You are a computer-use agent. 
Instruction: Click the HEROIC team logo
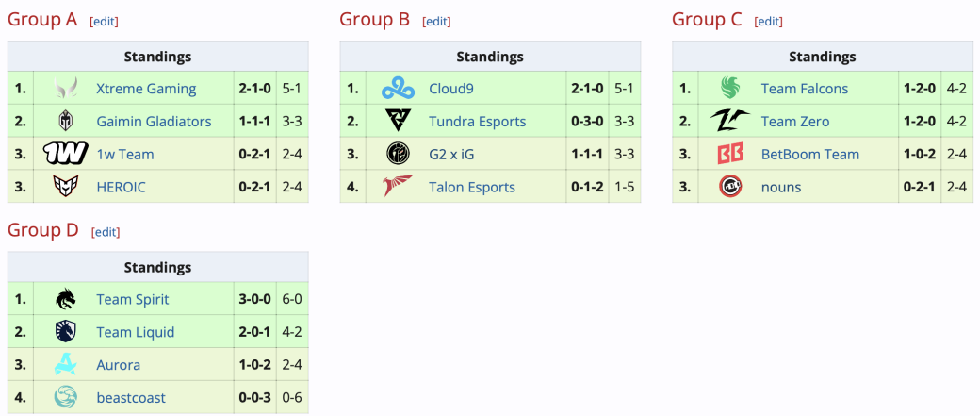[x=66, y=187]
